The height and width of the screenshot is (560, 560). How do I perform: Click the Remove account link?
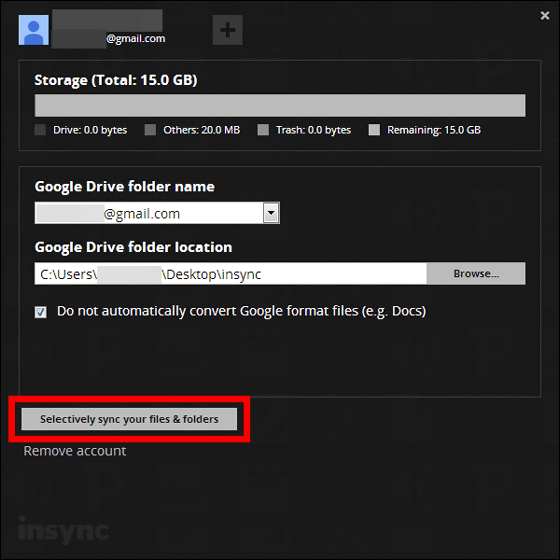tap(75, 451)
